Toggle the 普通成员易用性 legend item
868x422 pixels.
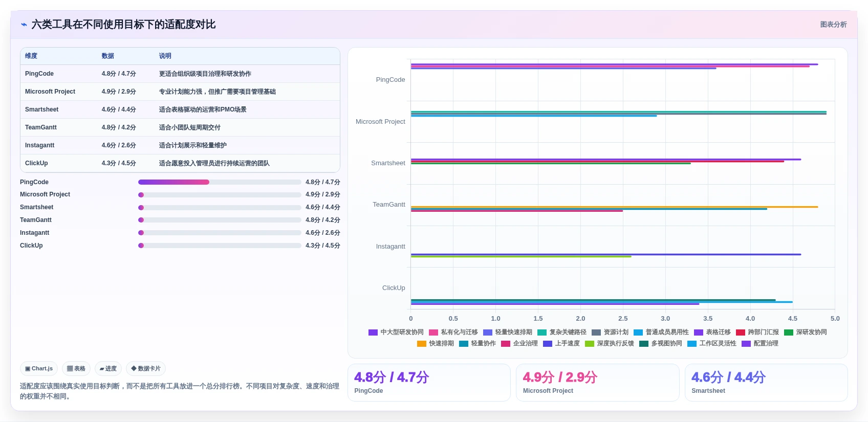tap(661, 332)
